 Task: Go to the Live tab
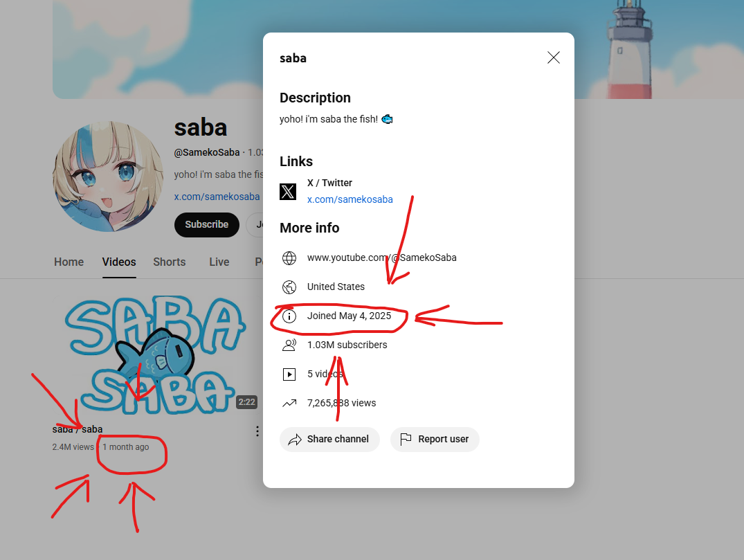[219, 262]
